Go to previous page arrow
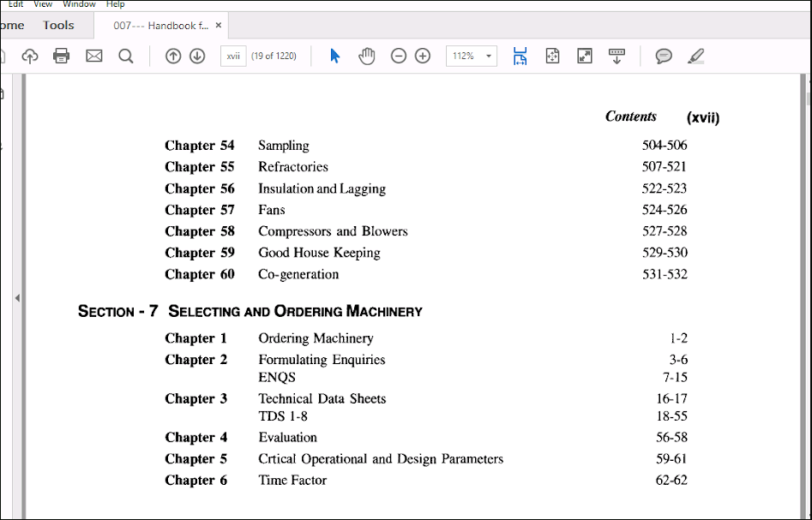 coord(173,56)
